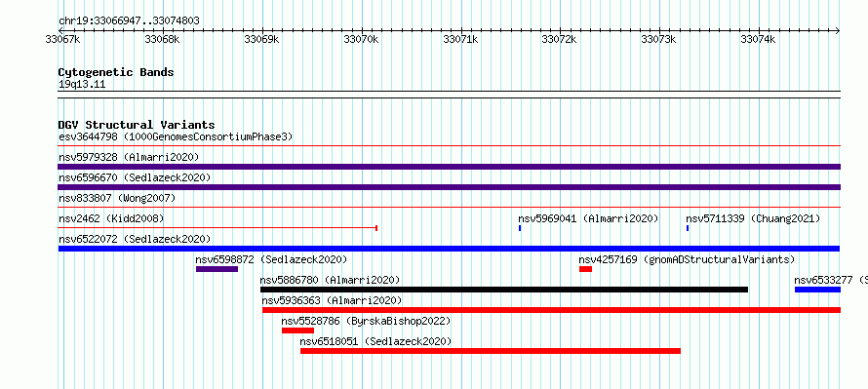The image size is (868, 389).
Task: Click the esv3644798 variant label
Action: coord(176,136)
